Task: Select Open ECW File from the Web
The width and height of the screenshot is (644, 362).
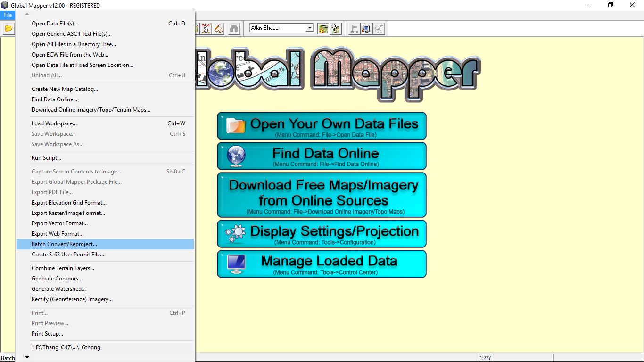Action: [105, 55]
